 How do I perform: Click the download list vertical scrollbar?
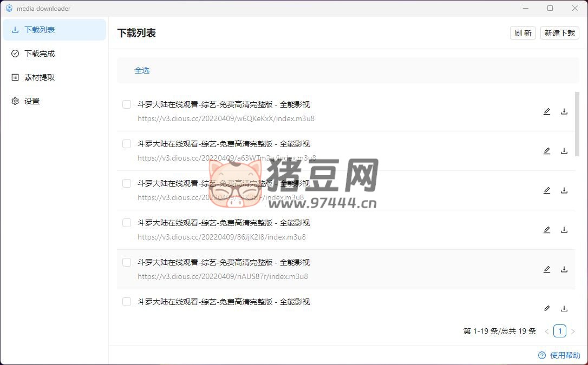point(577,124)
